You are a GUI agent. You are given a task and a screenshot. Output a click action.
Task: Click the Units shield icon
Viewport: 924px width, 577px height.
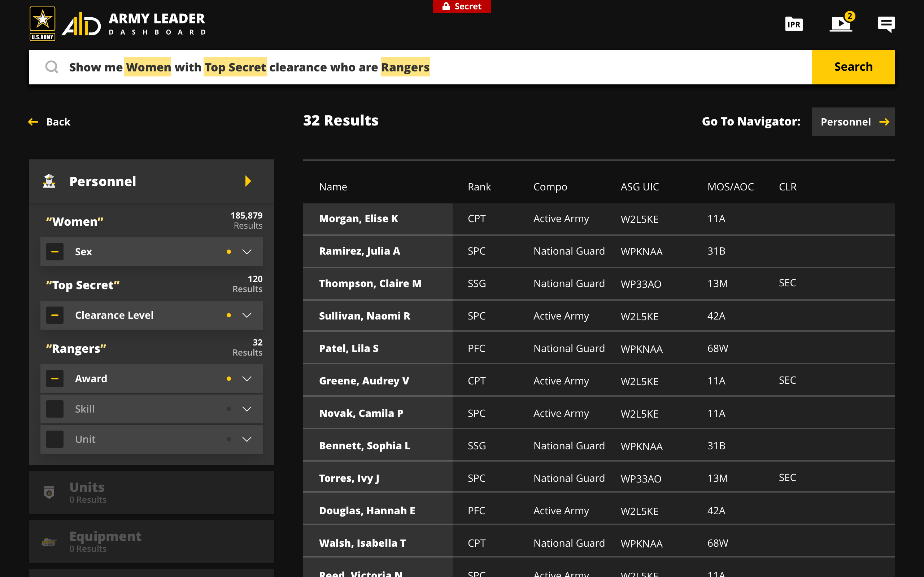point(49,492)
